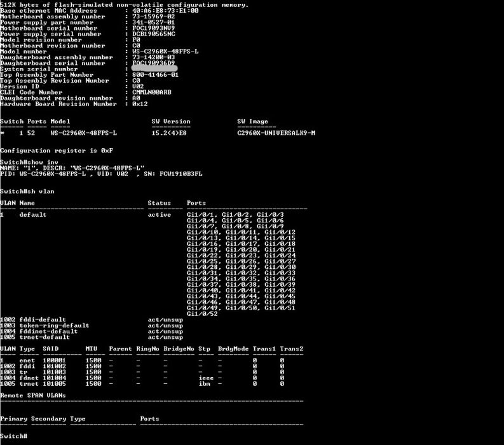Click the MAC address 40:A6:E8:73:E1:00
This screenshot has width=504, height=445.
[x=165, y=11]
